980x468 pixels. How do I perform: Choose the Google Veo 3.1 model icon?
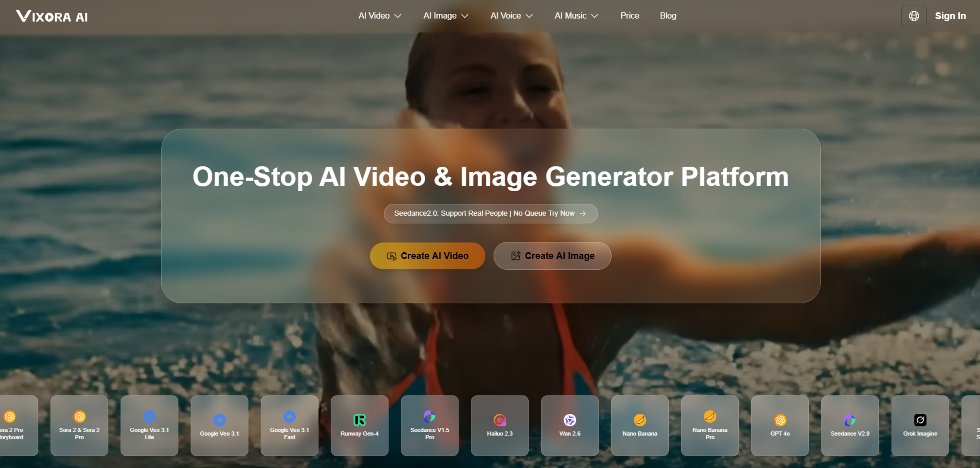[219, 420]
